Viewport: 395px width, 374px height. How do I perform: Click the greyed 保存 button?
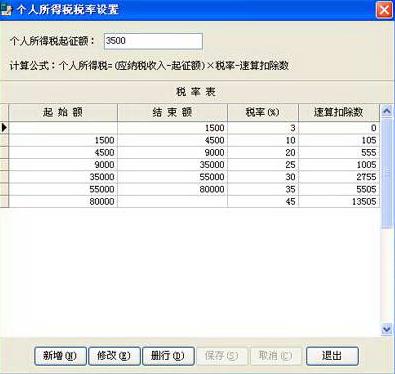tap(222, 356)
